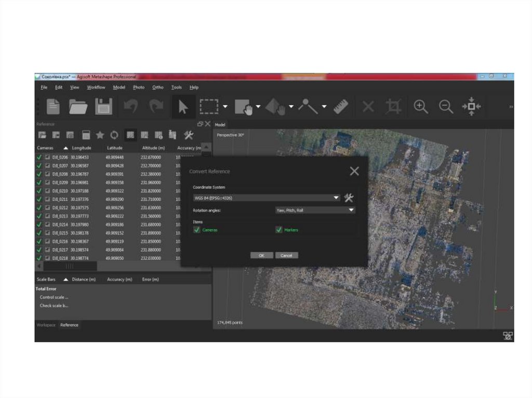This screenshot has width=532, height=398.
Task: Open coordinate system settings wrench icon in dialog
Action: pyautogui.click(x=349, y=198)
